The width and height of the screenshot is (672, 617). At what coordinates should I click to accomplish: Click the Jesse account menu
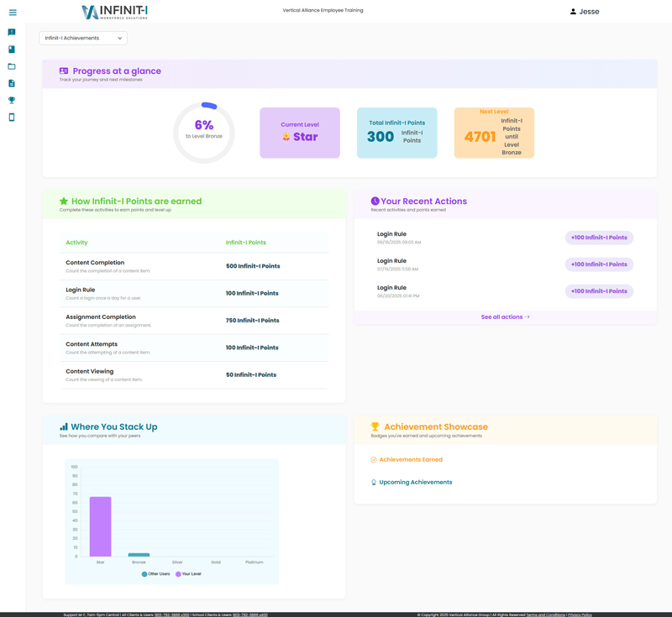pos(589,12)
